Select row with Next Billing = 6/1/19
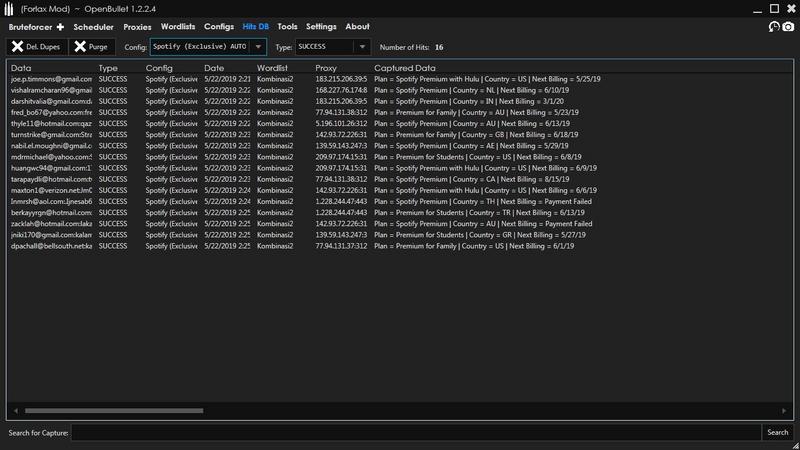 coord(400,246)
